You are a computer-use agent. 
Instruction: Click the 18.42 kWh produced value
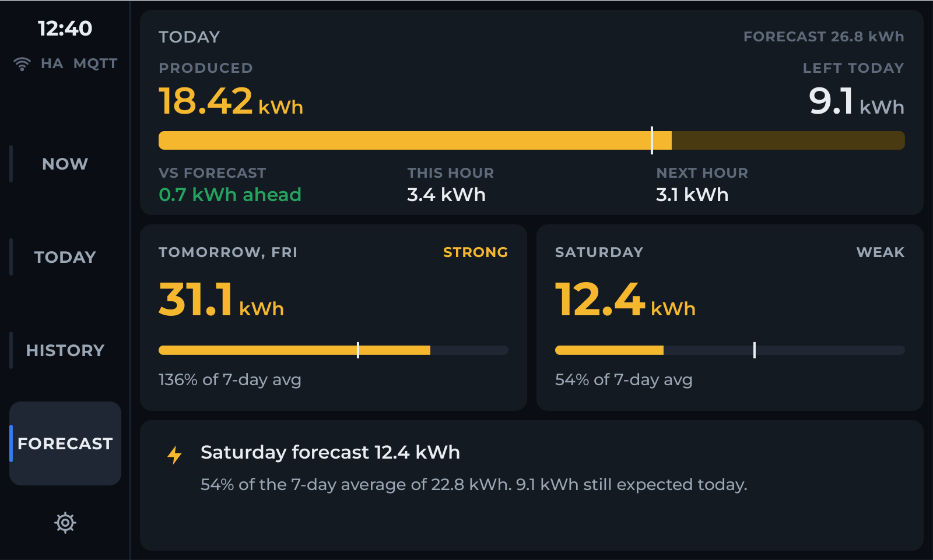point(231,101)
